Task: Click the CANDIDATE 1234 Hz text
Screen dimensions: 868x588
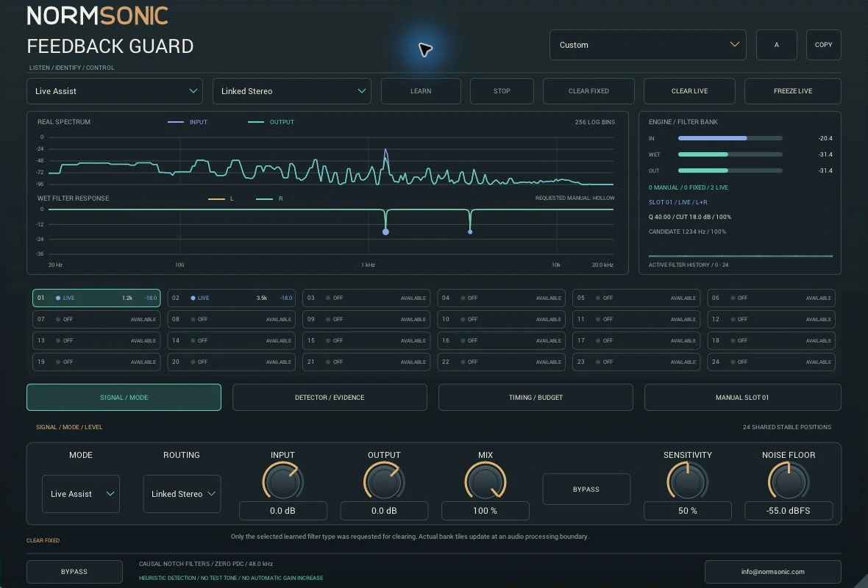Action: 687,232
